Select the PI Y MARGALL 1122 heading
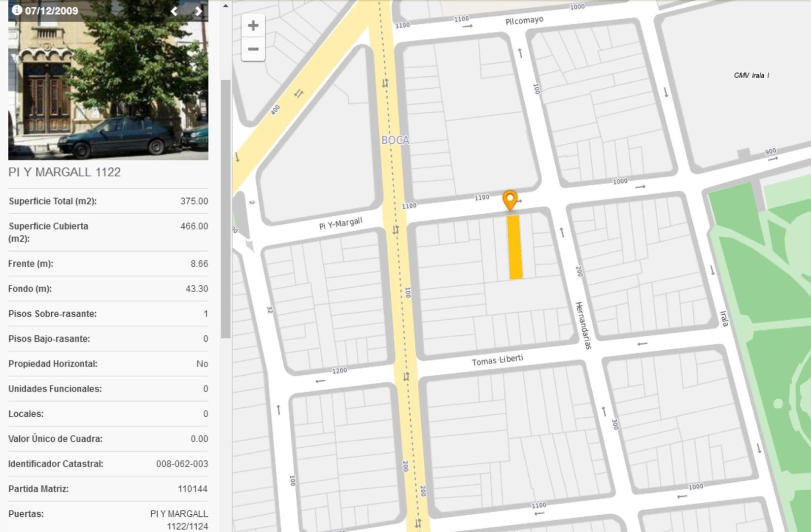The image size is (811, 532). click(65, 172)
